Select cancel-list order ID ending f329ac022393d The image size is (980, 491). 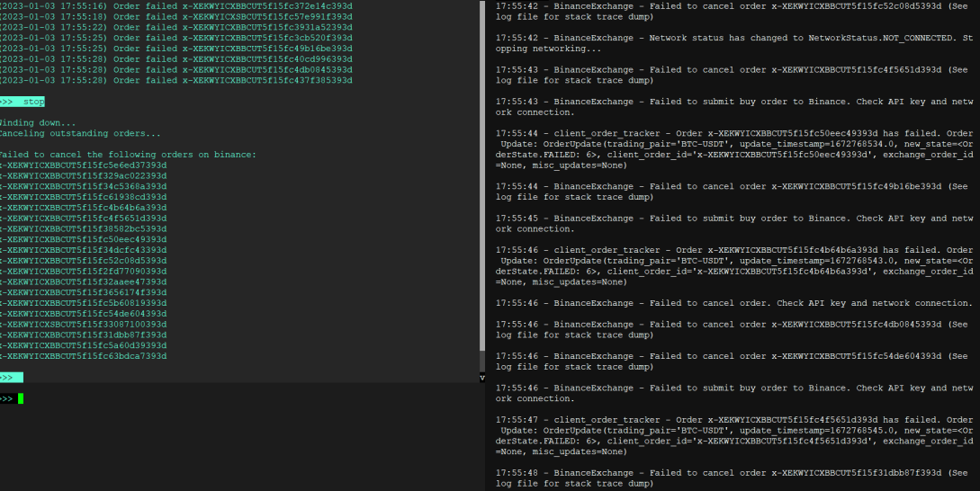click(x=83, y=176)
